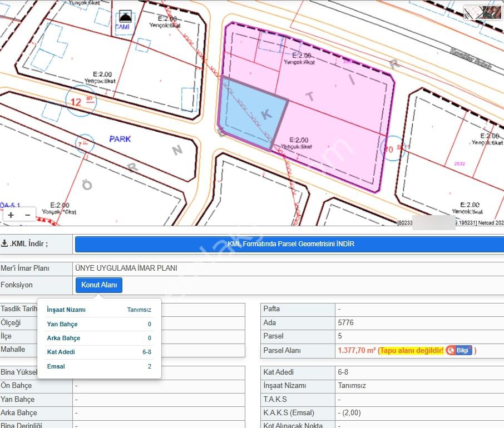
Task: Click the Ada value 5776
Action: point(345,323)
